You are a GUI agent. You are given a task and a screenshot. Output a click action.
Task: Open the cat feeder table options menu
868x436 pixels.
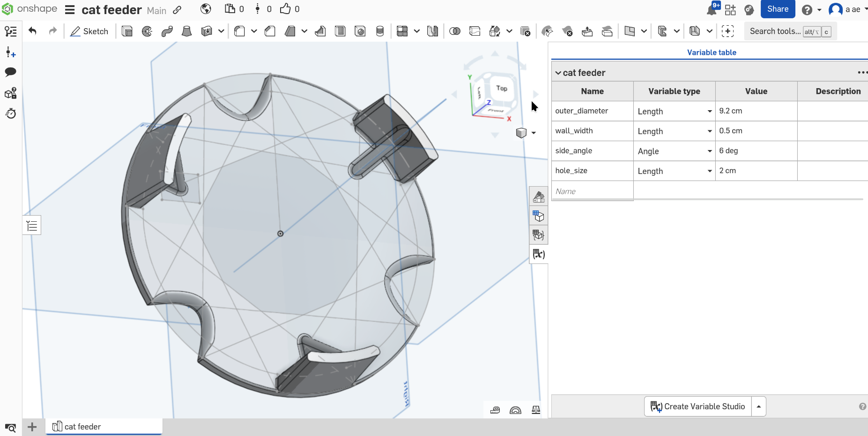tap(862, 73)
